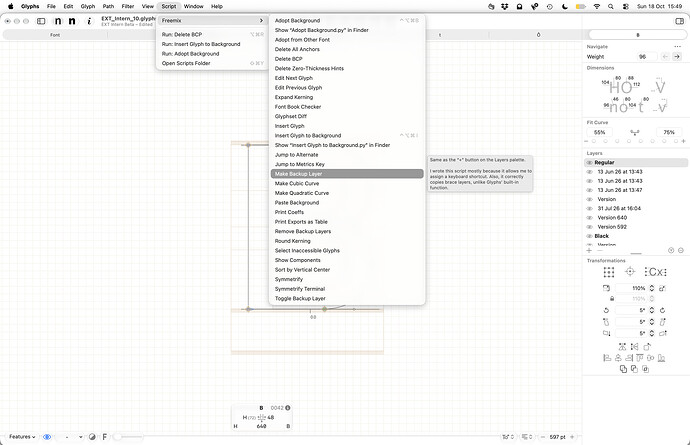The height and width of the screenshot is (445, 690).
Task: Click the Fit Curve 55% field
Action: coord(600,132)
